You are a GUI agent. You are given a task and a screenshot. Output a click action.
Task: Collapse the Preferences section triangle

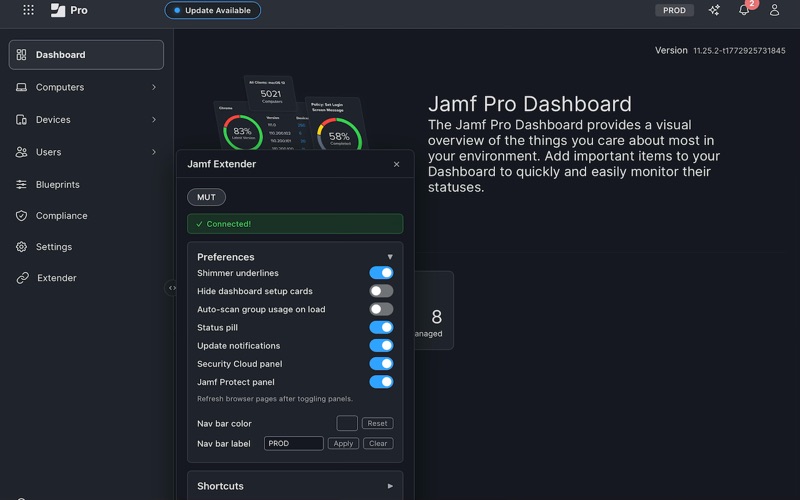click(x=390, y=257)
